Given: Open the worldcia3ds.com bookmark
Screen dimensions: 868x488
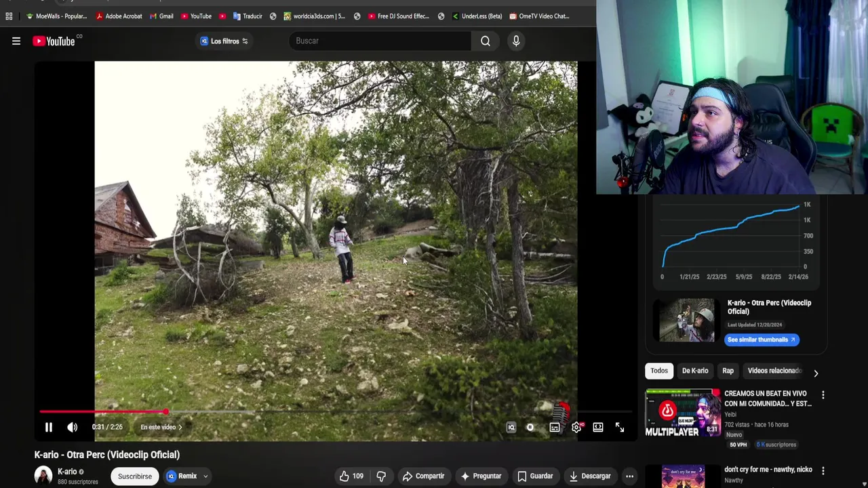Looking at the screenshot, I should tap(315, 16).
